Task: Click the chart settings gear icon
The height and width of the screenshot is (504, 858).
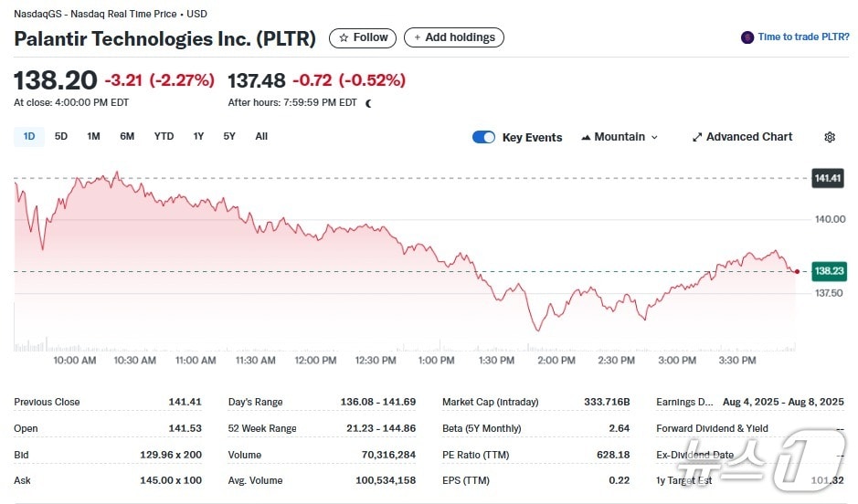Action: [830, 137]
